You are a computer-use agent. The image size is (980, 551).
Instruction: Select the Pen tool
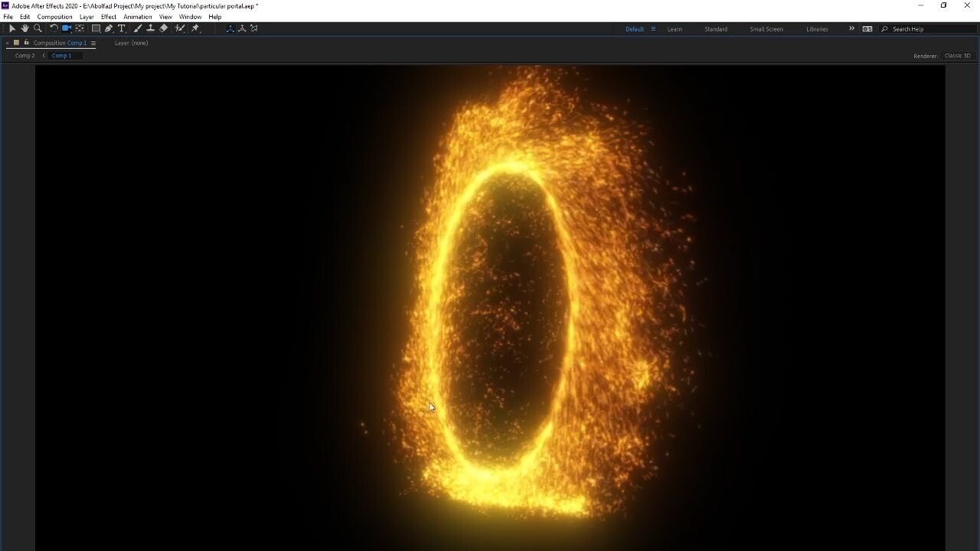point(108,28)
